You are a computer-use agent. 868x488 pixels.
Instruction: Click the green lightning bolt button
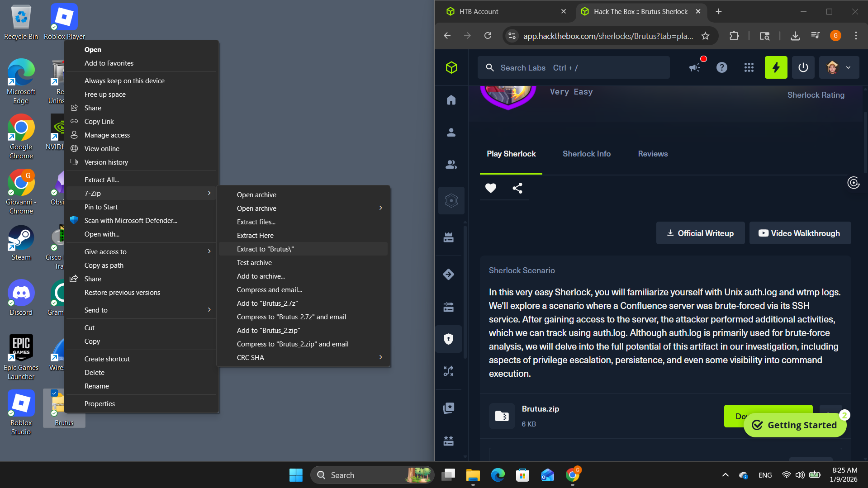(x=776, y=68)
